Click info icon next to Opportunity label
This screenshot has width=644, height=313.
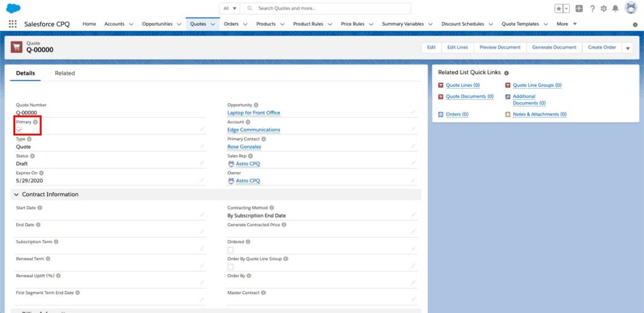[257, 105]
